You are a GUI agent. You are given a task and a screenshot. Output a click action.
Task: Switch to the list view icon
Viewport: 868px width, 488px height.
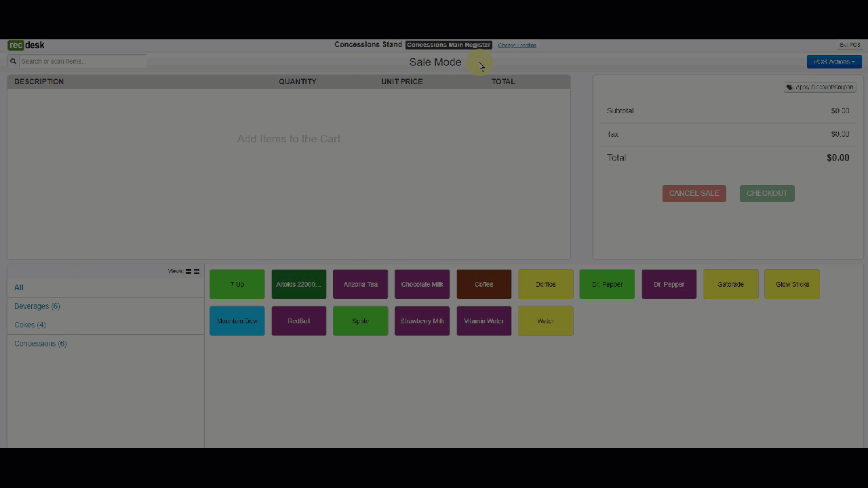(197, 271)
